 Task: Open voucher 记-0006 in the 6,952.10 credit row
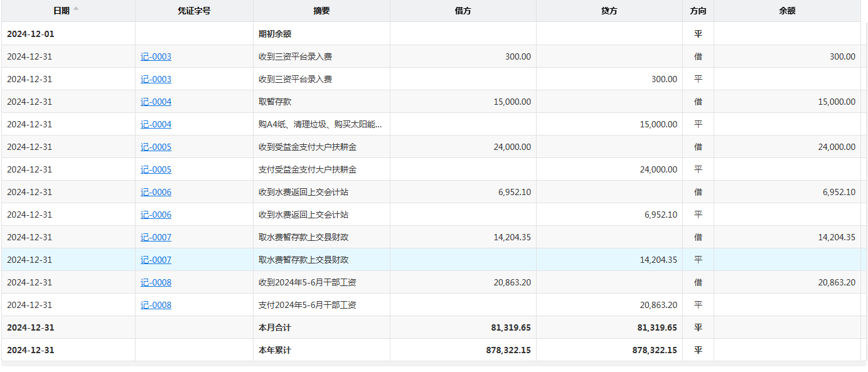tap(156, 215)
